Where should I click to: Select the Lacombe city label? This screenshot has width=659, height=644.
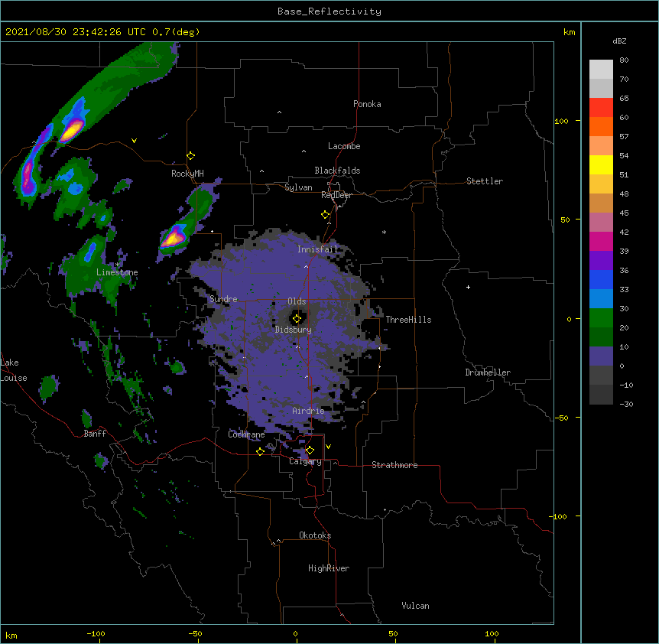344,146
